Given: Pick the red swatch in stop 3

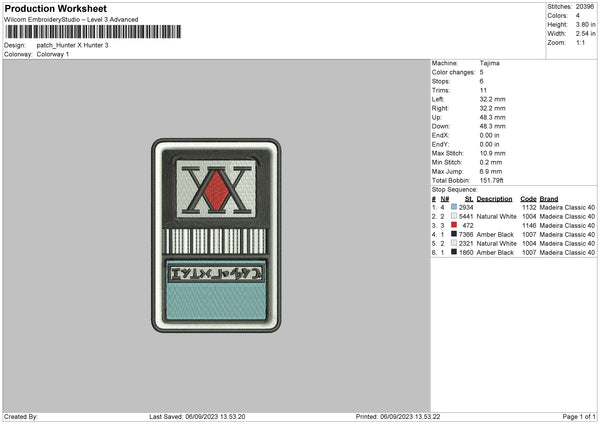Looking at the screenshot, I should 454,225.
